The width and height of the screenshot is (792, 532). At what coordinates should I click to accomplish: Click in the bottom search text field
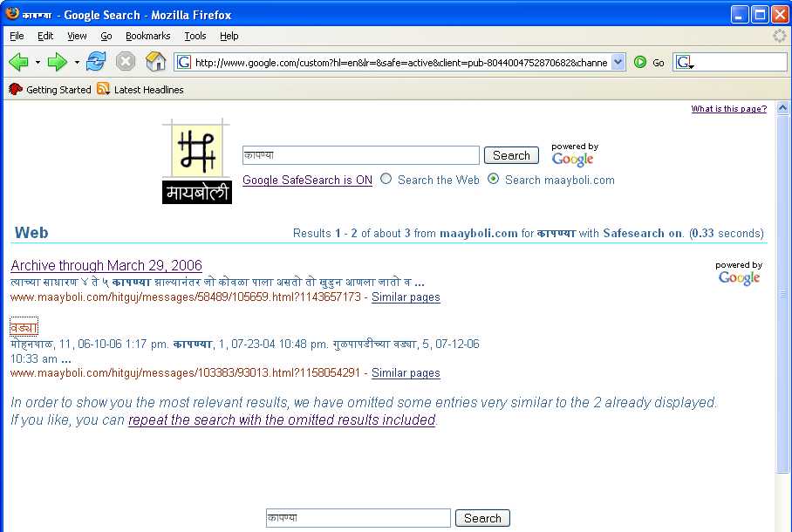[x=358, y=518]
